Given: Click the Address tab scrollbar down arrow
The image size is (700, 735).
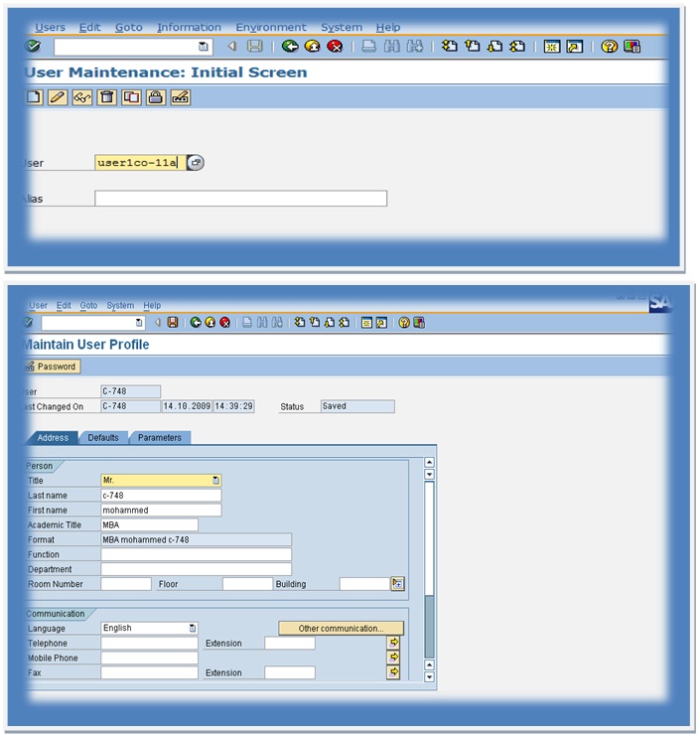Looking at the screenshot, I should [429, 677].
